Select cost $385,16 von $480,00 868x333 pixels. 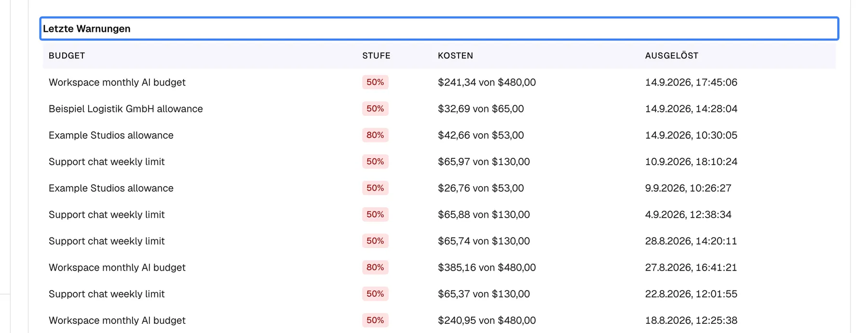tap(487, 268)
